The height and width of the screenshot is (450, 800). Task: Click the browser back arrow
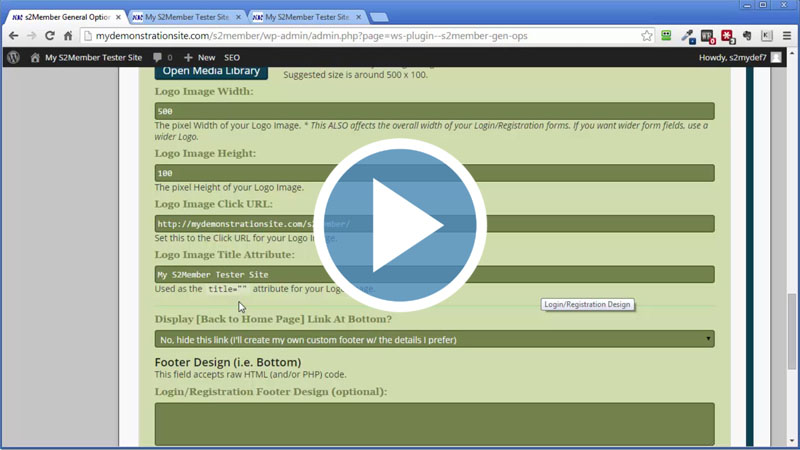[14, 36]
